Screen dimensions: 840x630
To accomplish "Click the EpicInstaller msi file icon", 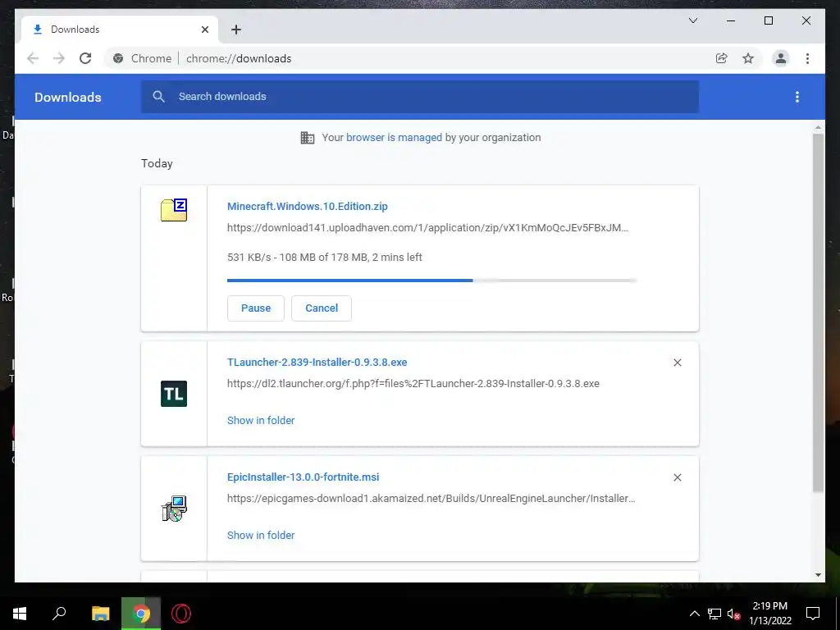I will (x=174, y=509).
